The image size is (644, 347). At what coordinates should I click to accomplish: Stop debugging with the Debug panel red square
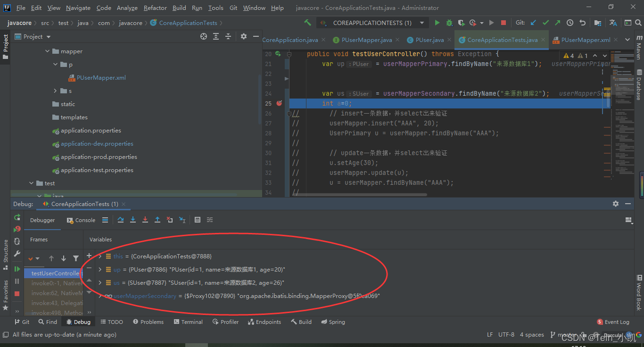point(17,293)
